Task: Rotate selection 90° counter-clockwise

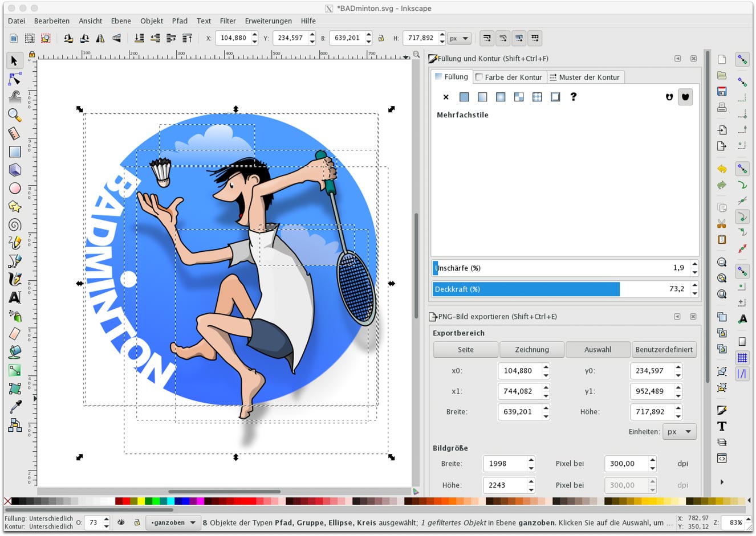Action: (x=68, y=38)
